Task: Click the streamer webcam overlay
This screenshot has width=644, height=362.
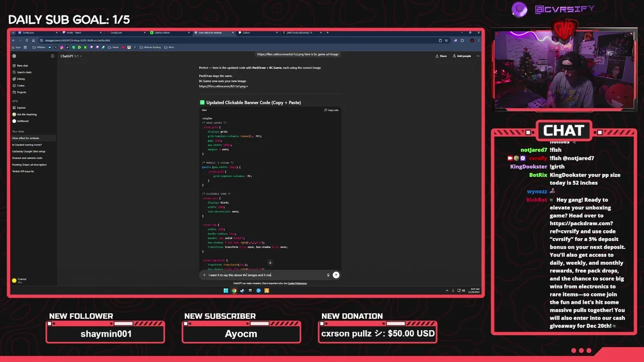Action: pos(563,70)
